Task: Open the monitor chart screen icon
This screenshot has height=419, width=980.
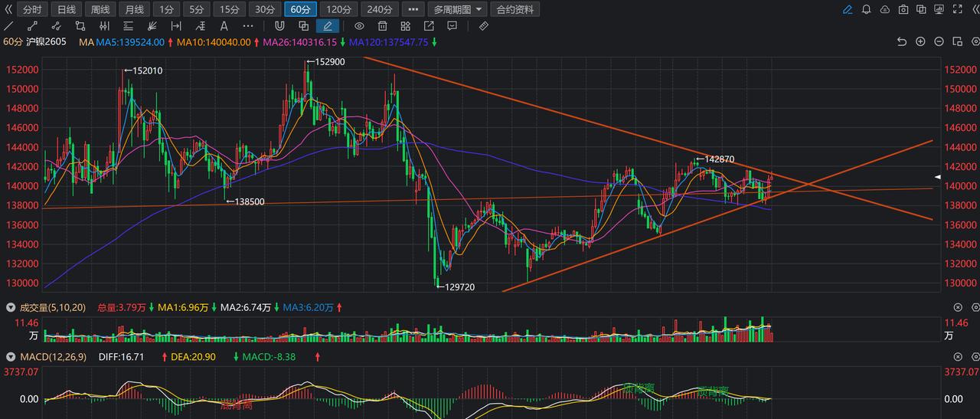Action: (x=939, y=10)
